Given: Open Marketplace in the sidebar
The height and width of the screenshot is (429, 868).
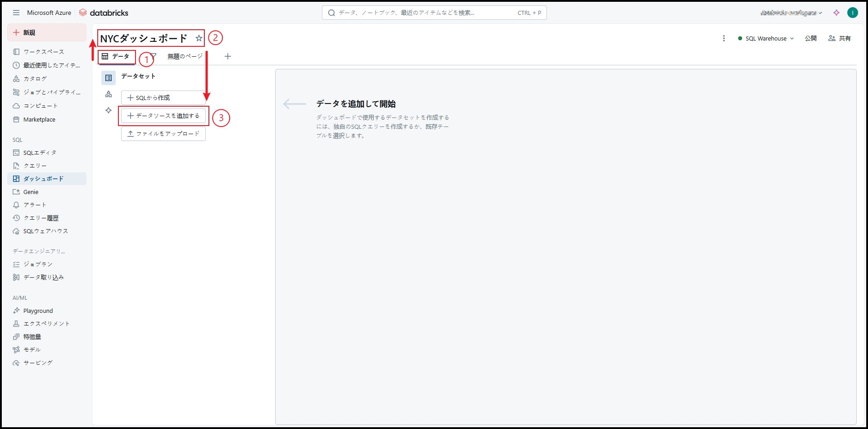Looking at the screenshot, I should 47,119.
